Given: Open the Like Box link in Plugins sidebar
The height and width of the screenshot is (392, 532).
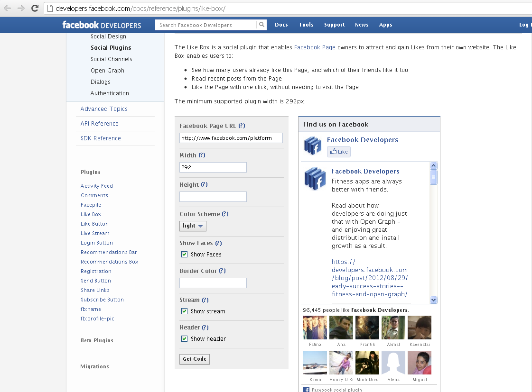Looking at the screenshot, I should [91, 214].
